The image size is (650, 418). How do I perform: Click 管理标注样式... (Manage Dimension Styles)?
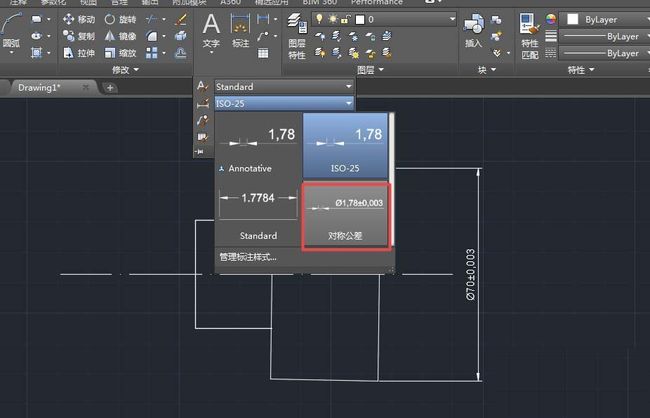[x=248, y=257]
